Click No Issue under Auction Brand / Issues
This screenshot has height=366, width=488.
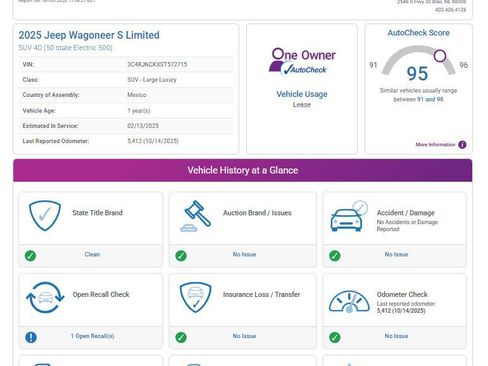(244, 254)
